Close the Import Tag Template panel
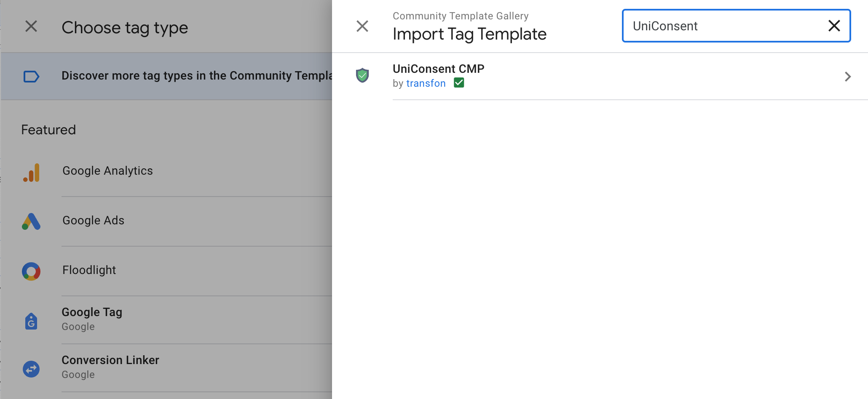The height and width of the screenshot is (399, 868). 362,27
